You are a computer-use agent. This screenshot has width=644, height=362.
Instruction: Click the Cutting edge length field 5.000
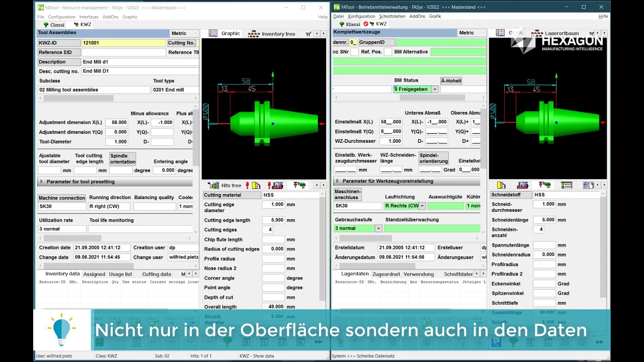click(x=273, y=220)
